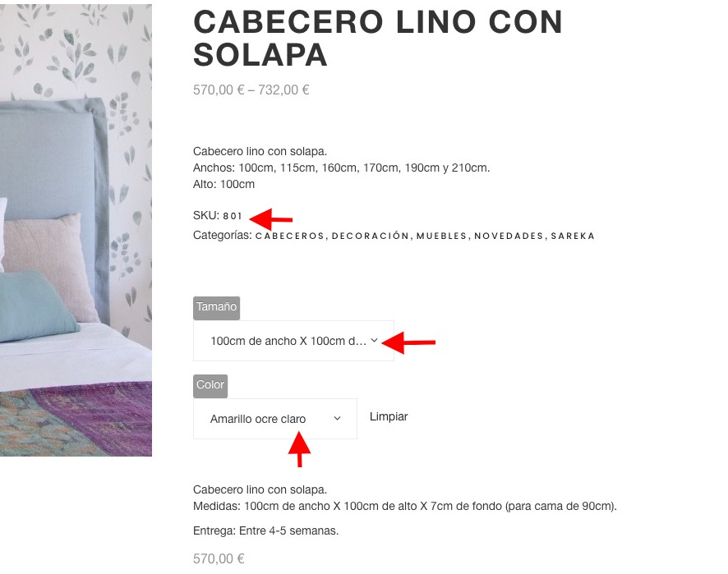Open the CABECEROS category link
Screen dimensions: 728x574
pos(290,236)
